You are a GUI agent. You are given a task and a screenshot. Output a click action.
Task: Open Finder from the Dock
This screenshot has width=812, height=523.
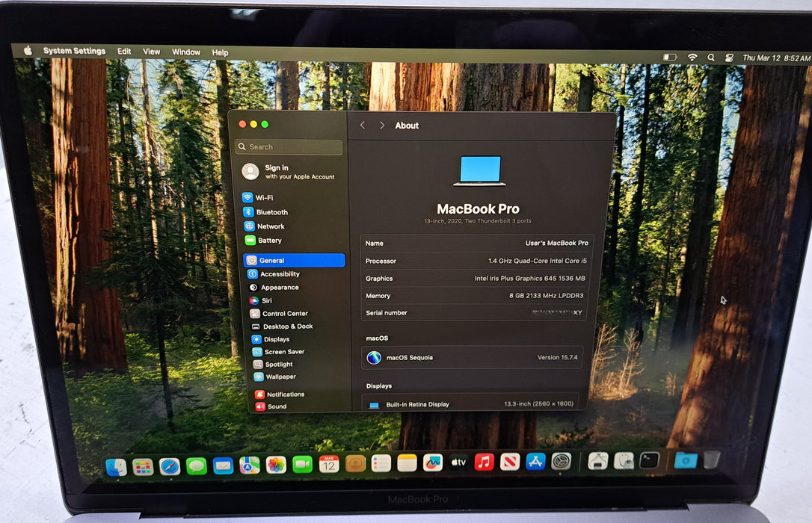pyautogui.click(x=116, y=467)
